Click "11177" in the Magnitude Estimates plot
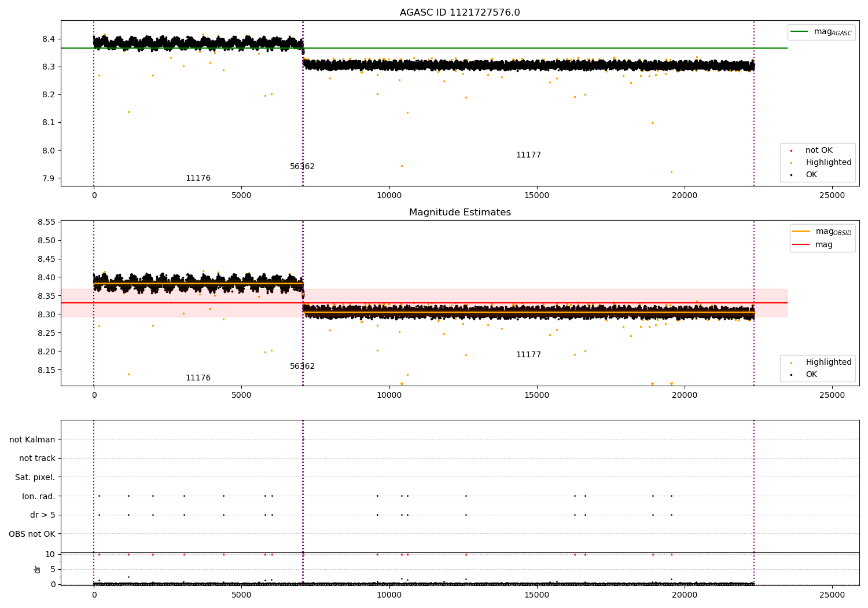This screenshot has width=868, height=608. (528, 355)
